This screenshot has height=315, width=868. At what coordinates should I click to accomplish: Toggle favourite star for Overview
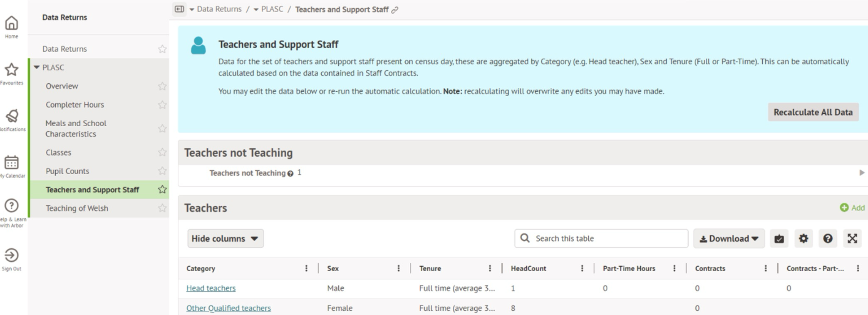point(162,86)
